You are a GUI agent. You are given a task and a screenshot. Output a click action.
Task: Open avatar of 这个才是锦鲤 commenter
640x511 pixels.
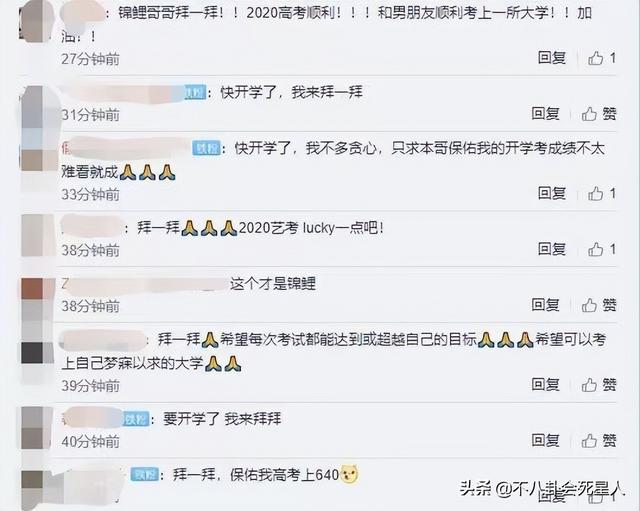(x=38, y=299)
